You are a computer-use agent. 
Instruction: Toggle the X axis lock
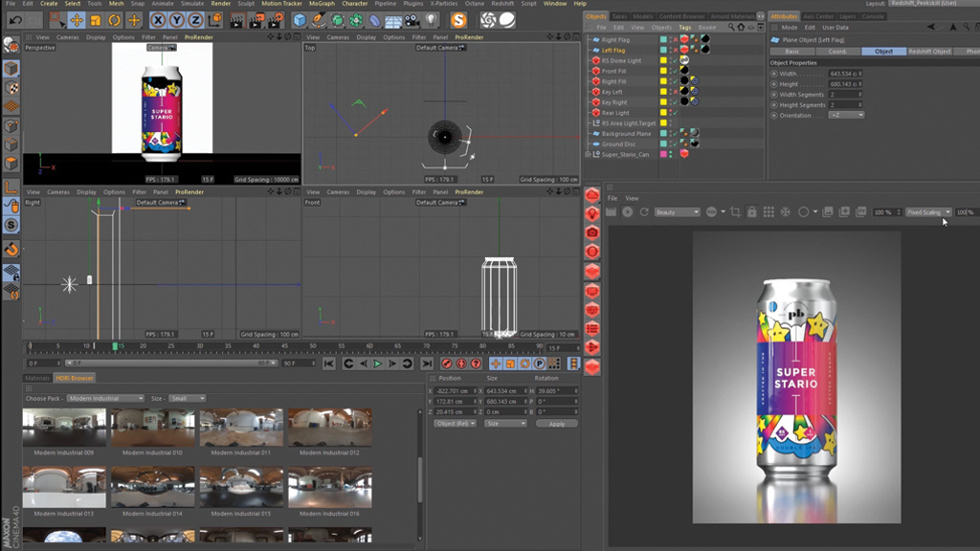158,20
